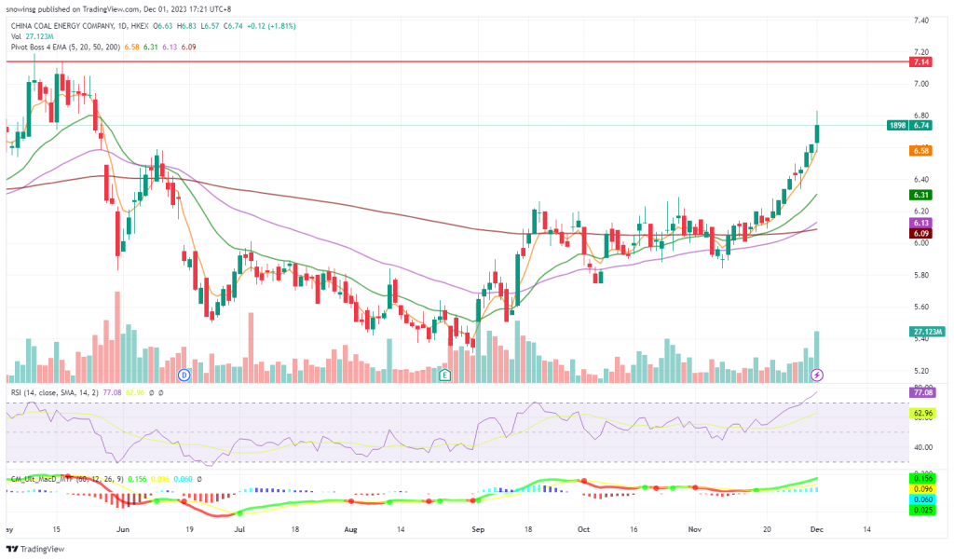Viewport: 954px width, 560px height.
Task: Click the purple lightning event marker
Action: click(x=817, y=375)
